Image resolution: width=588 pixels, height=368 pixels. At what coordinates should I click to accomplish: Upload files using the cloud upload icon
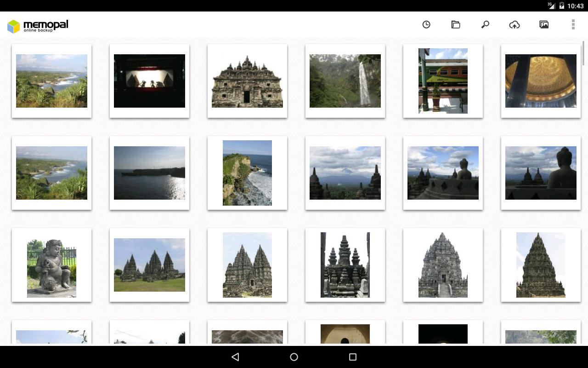click(514, 25)
